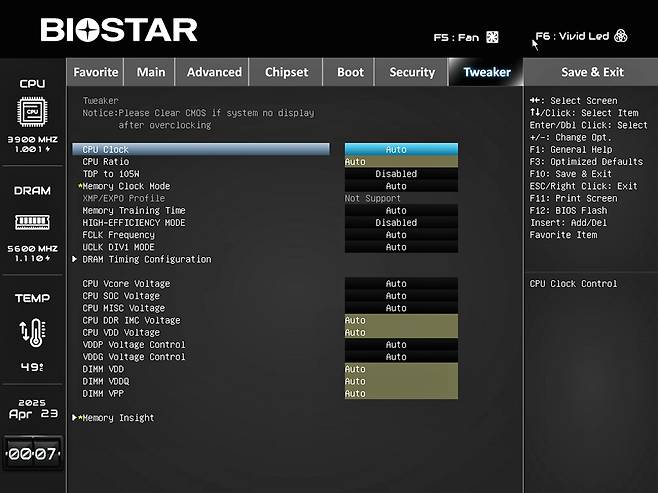Image resolution: width=658 pixels, height=493 pixels.
Task: Click the Apr 23 date display
Action: 33,414
